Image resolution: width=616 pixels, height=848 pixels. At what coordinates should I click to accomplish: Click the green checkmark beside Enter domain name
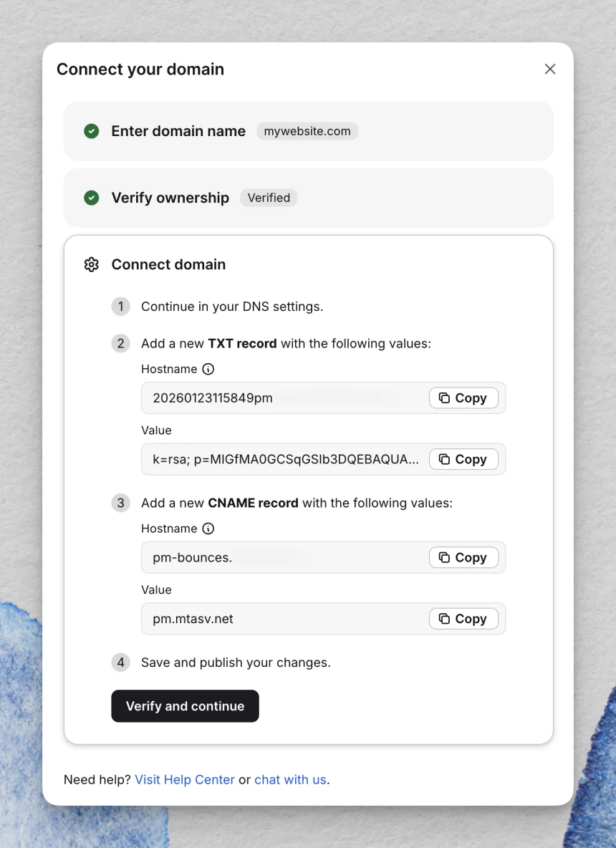tap(91, 131)
